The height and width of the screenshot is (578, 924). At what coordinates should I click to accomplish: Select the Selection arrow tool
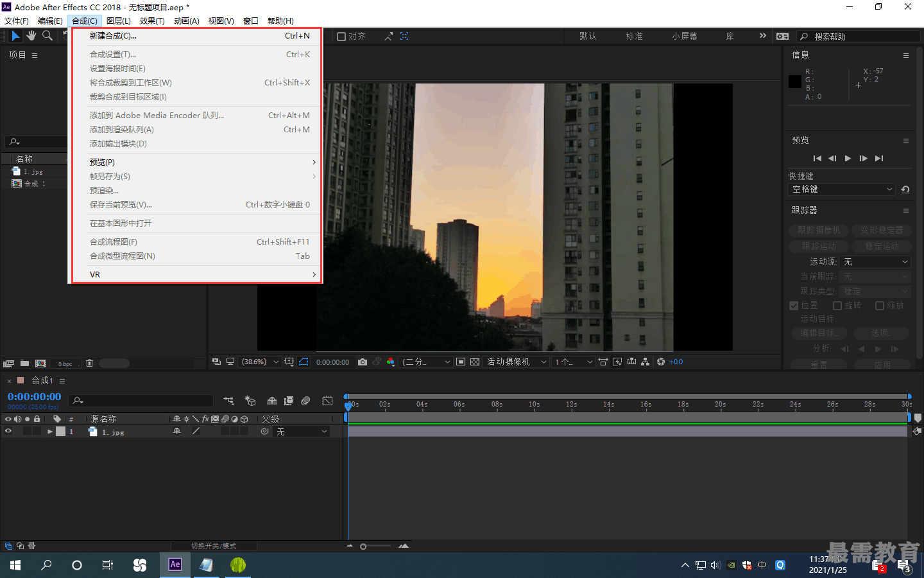[16, 36]
